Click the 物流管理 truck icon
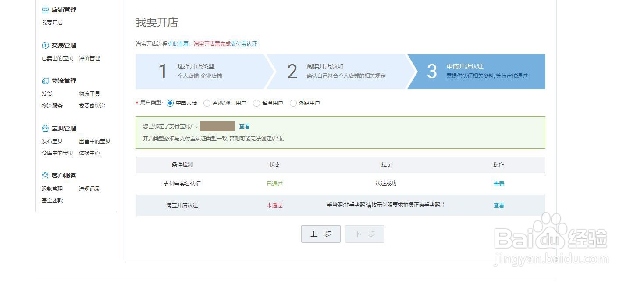Image resolution: width=644 pixels, height=281 pixels. pyautogui.click(x=45, y=81)
